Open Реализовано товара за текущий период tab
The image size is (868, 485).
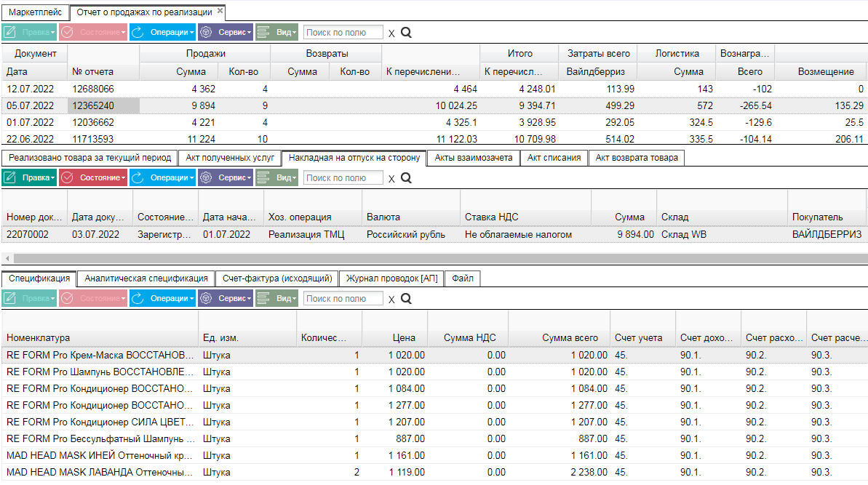point(89,158)
